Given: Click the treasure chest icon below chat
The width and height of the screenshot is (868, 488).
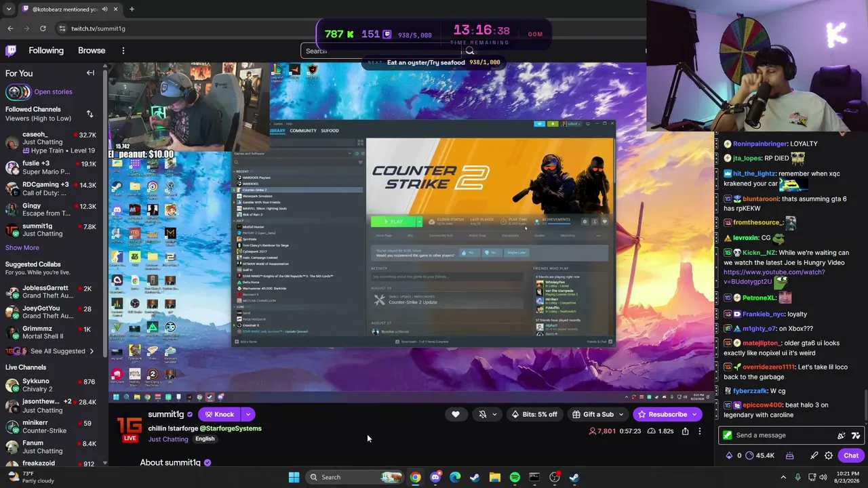Looking at the screenshot, I should pos(789,455).
